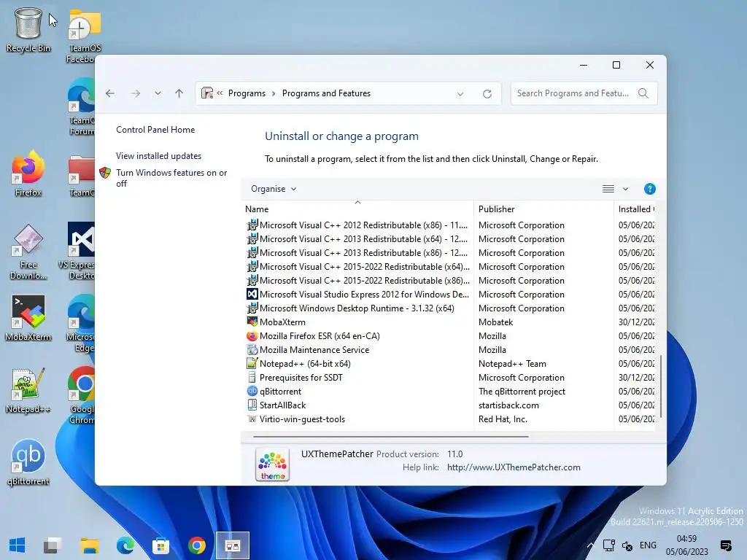Viewport: 747px width, 560px height.
Task: Open Microsoft Store from the taskbar
Action: pyautogui.click(x=161, y=545)
